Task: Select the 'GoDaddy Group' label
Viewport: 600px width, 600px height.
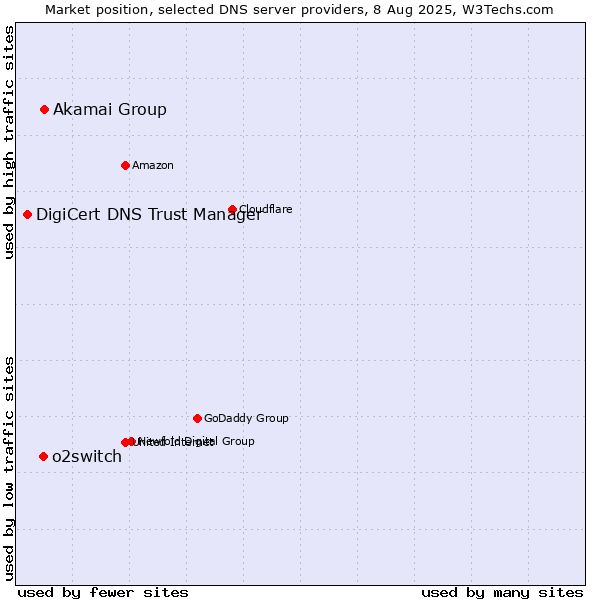Action: click(x=246, y=418)
